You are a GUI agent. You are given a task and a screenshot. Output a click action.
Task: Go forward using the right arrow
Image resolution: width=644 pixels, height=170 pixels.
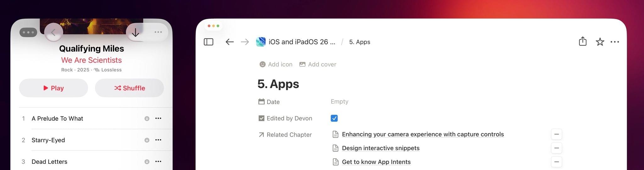coord(245,42)
